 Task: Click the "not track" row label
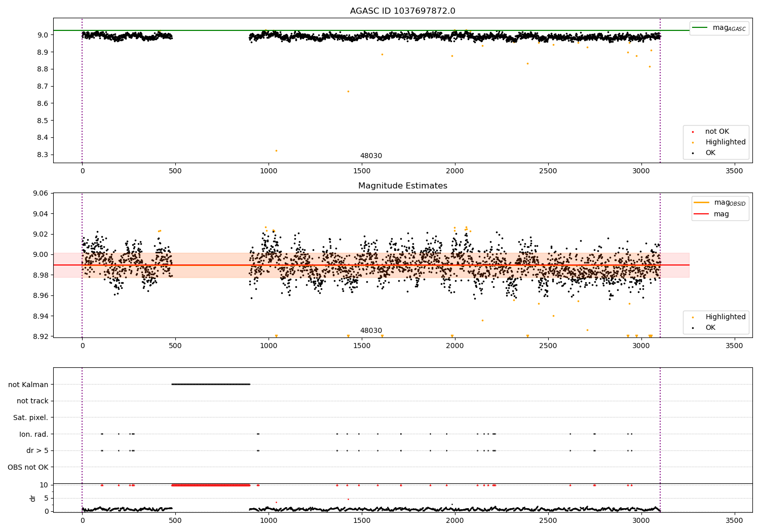click(x=32, y=401)
